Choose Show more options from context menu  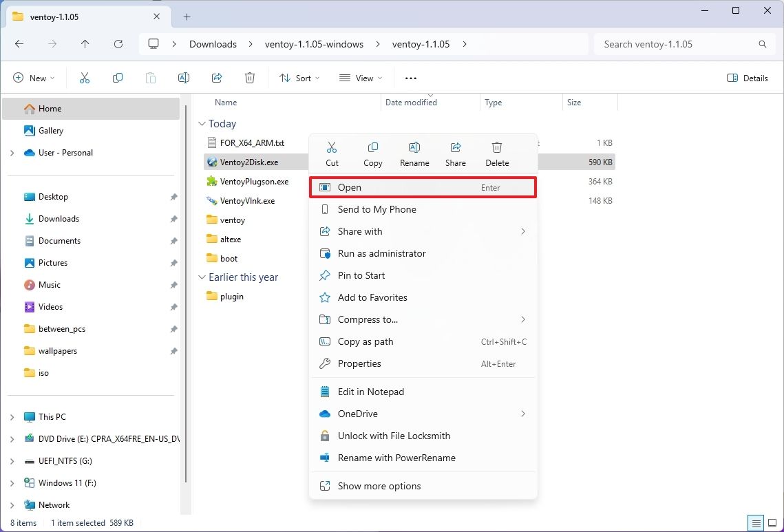point(379,486)
